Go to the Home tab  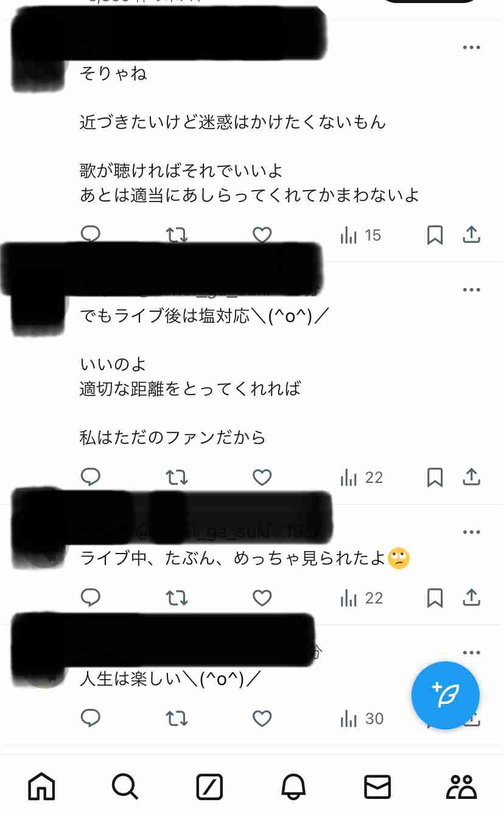[x=41, y=787]
